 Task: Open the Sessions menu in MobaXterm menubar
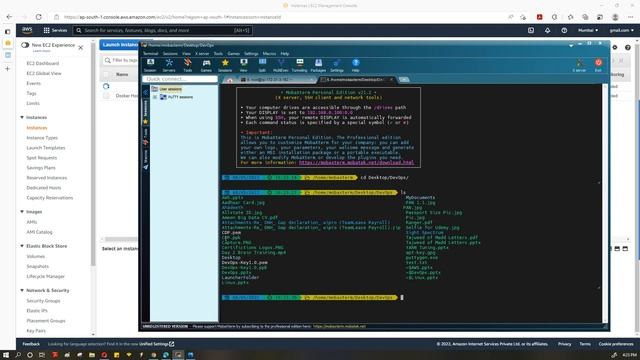(170, 53)
